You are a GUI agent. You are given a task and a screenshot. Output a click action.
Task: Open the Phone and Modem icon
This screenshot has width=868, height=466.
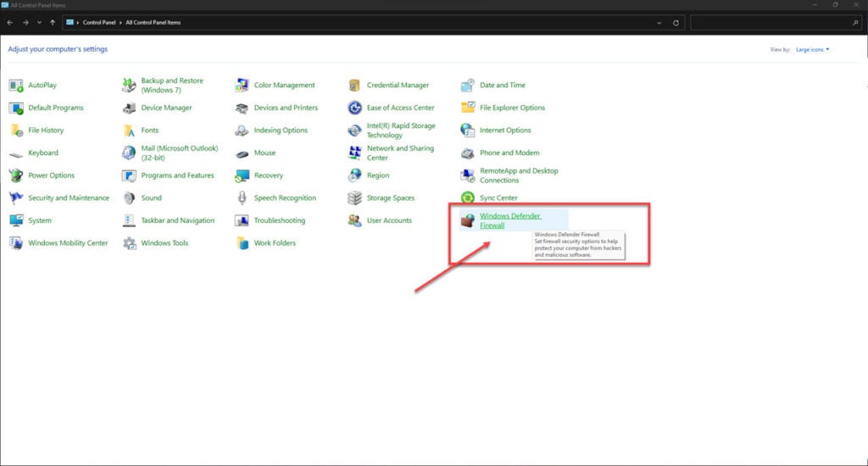click(468, 153)
